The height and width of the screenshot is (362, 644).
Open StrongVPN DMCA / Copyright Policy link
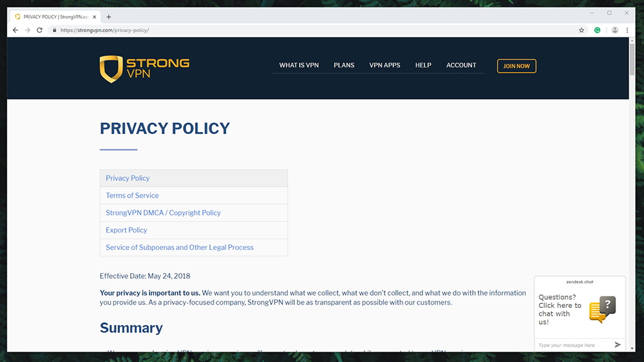click(x=163, y=213)
